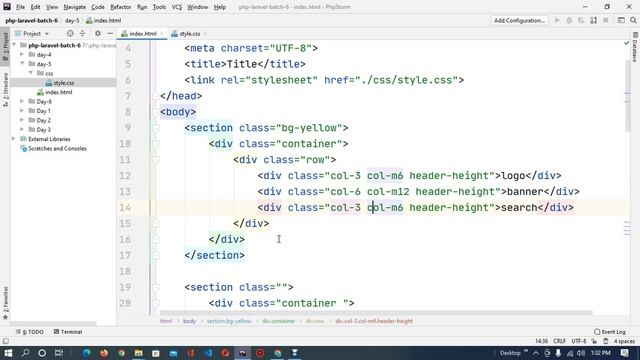Viewport: 640px width, 360px height.
Task: Select Scratches and Consoles in tree
Action: [53, 149]
